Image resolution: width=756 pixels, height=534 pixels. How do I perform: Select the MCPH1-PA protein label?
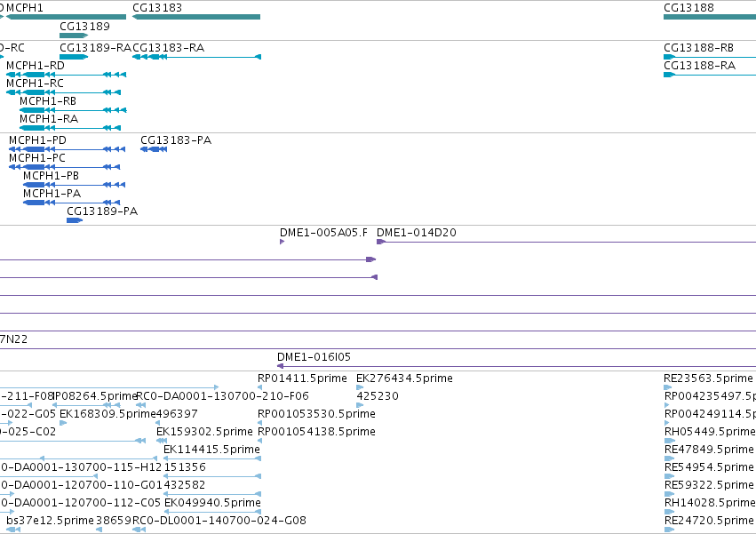[52, 194]
